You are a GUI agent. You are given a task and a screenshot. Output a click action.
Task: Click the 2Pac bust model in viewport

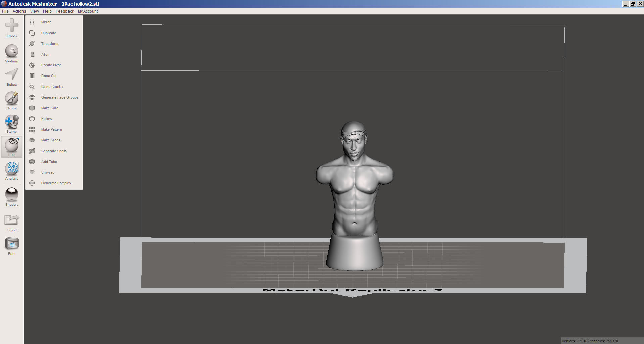[x=354, y=195]
